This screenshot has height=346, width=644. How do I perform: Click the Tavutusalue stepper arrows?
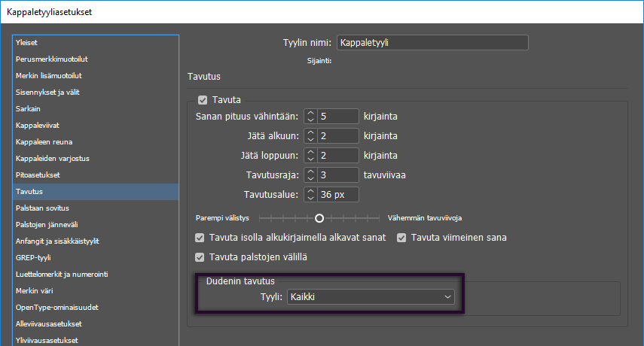pos(310,195)
